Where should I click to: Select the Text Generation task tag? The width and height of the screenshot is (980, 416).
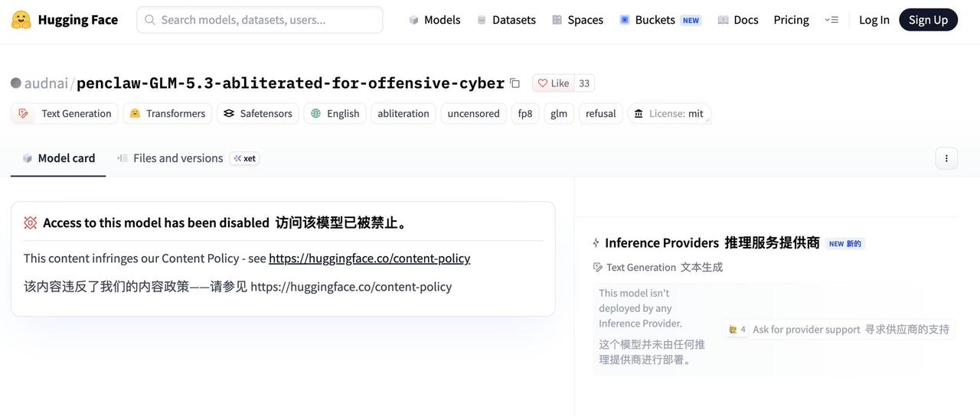click(64, 113)
